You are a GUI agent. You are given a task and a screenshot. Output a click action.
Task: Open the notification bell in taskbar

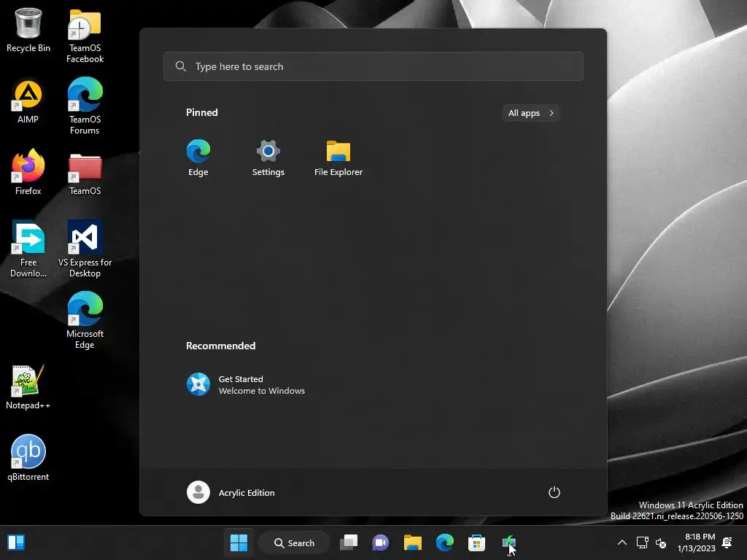point(727,542)
